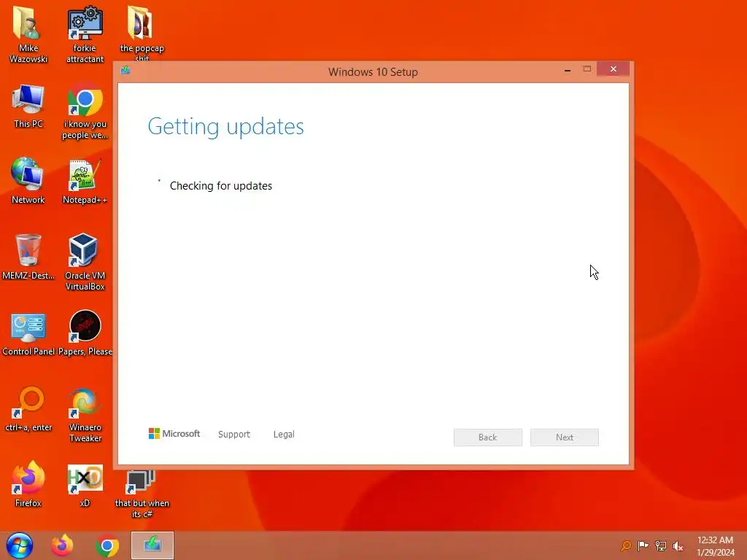This screenshot has width=747, height=560.
Task: Click the muted volume tray icon
Action: 678,546
